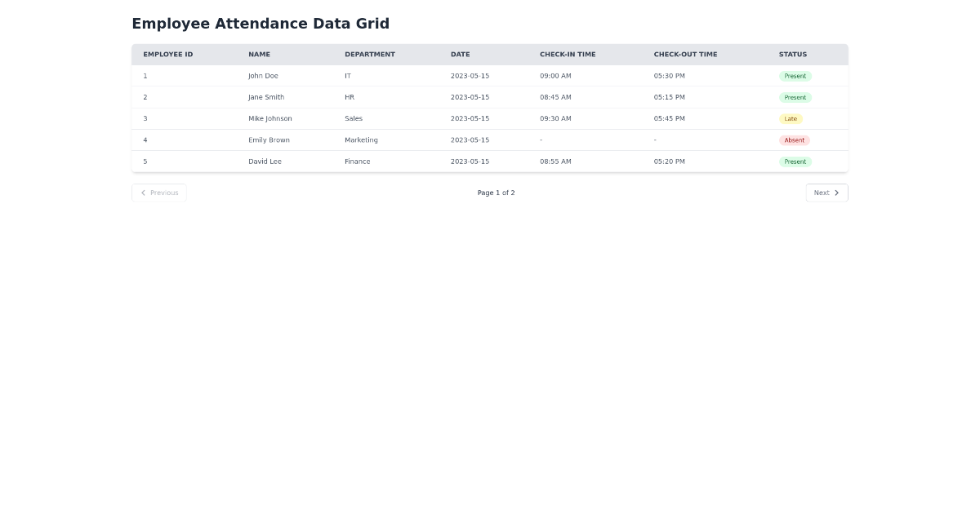Click the Present status indicator in the last row

795,161
